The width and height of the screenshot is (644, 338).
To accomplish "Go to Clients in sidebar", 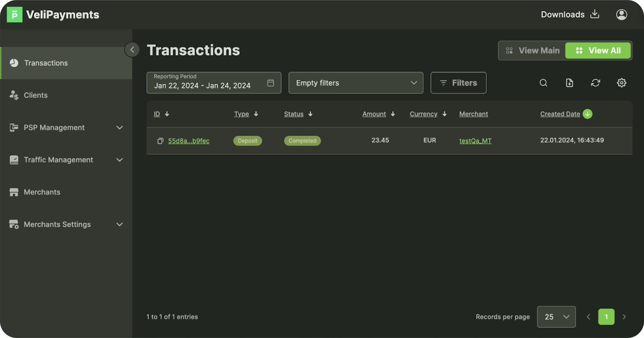I will (36, 95).
